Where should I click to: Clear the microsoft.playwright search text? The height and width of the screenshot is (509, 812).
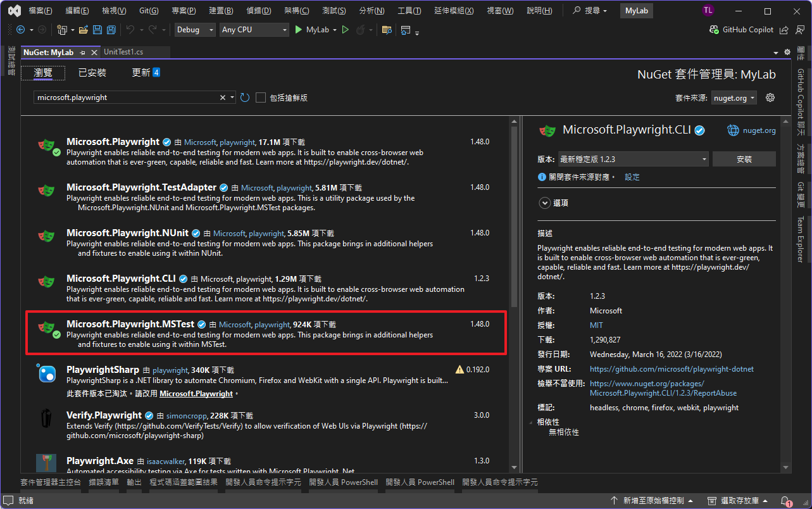coord(223,97)
